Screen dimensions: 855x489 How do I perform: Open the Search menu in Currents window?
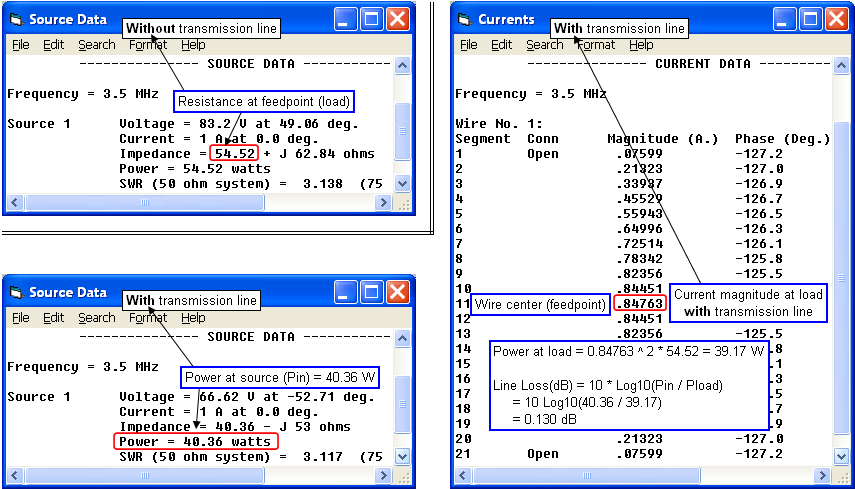[544, 45]
